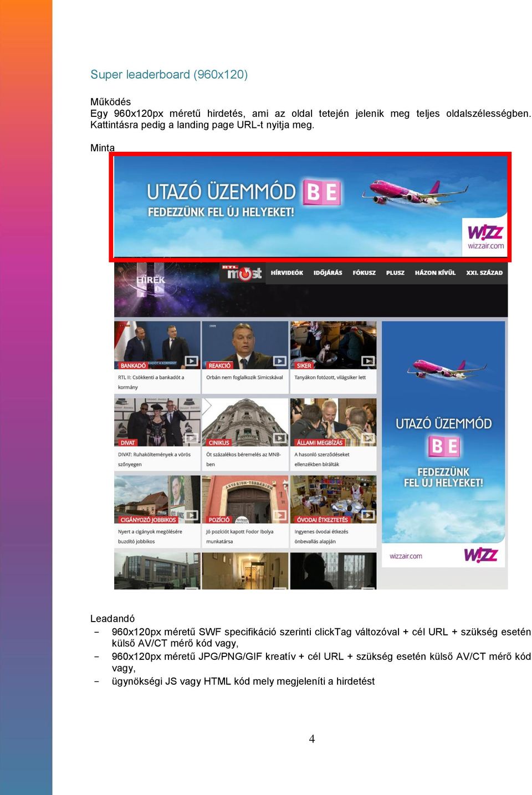This screenshot has width=532, height=795.
Task: Select page number 4
Action: (x=312, y=739)
